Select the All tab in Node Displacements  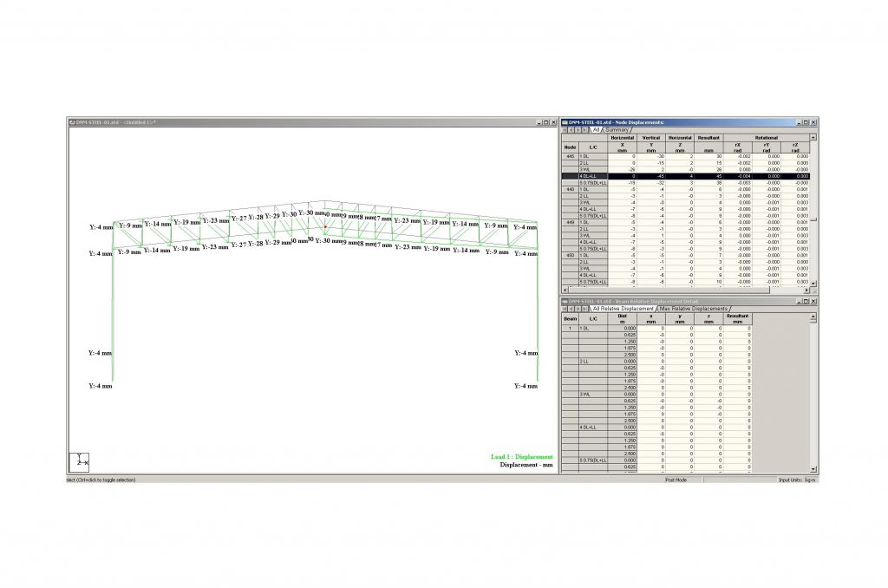[596, 130]
